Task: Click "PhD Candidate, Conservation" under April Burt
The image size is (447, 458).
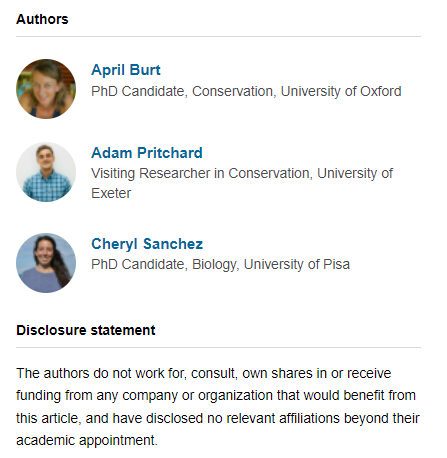Action: 184,91
